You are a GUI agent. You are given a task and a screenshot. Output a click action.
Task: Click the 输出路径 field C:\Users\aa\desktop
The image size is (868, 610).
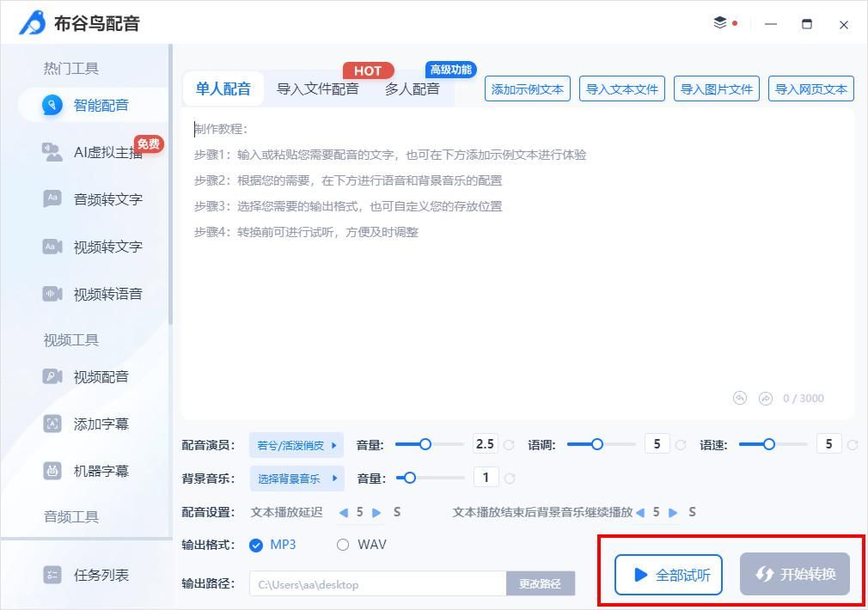377,583
